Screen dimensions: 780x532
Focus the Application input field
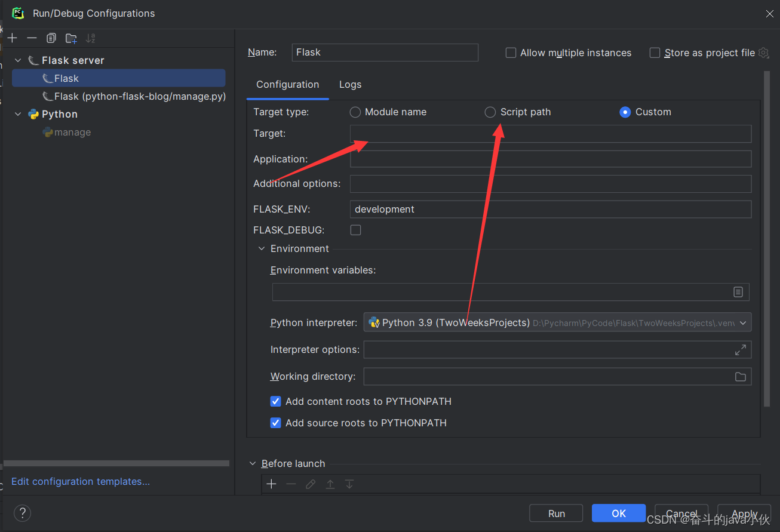tap(551, 159)
